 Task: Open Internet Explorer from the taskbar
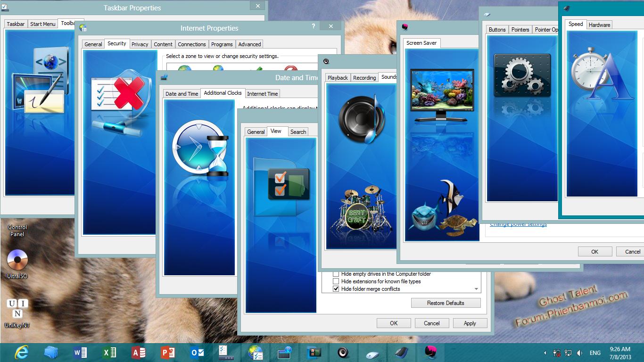point(22,353)
